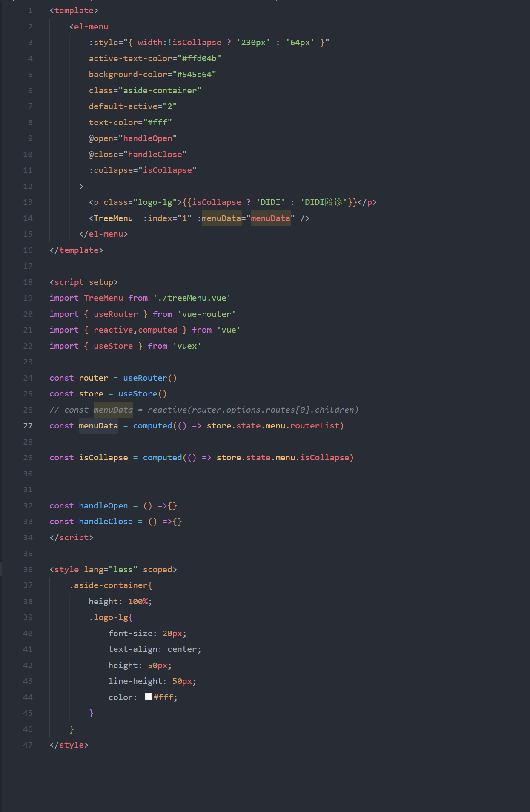Click useRouter in the line 20 import
Viewport: 530px width, 812px height.
pos(116,314)
